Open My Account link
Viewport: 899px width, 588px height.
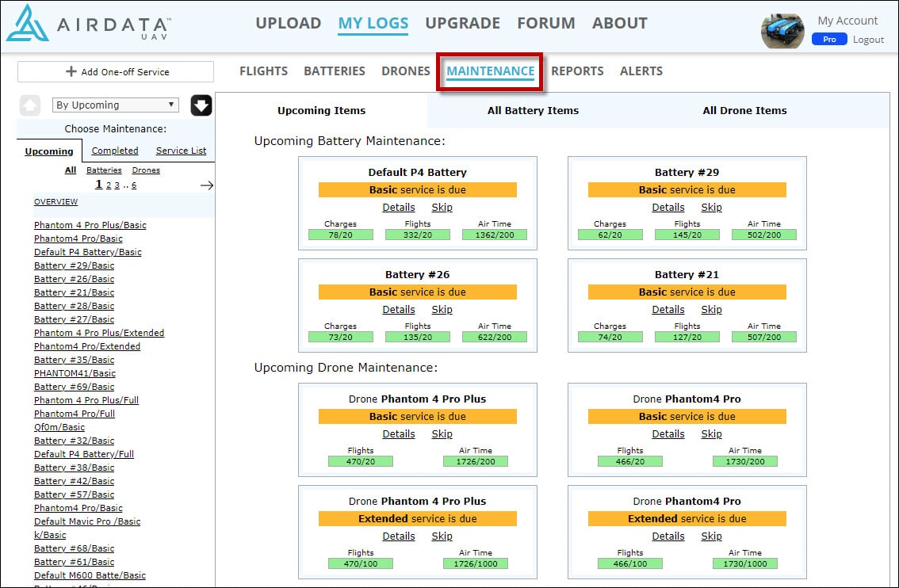click(847, 21)
